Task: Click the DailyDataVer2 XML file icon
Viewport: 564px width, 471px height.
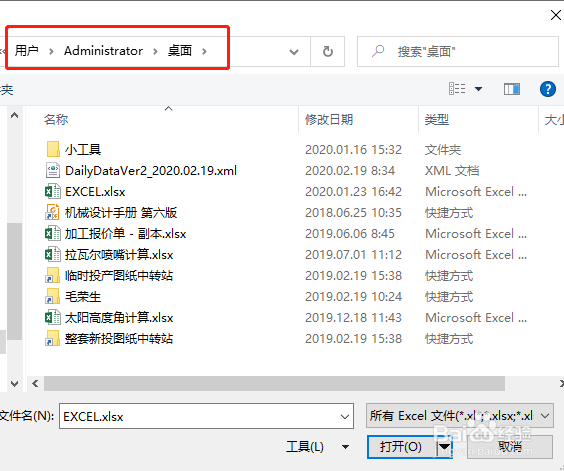Action: (53, 170)
